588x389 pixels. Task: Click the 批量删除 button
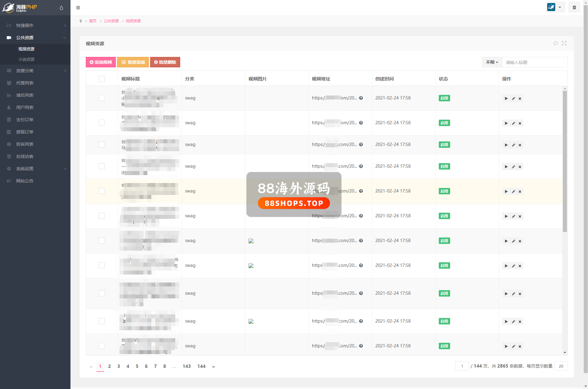[165, 62]
